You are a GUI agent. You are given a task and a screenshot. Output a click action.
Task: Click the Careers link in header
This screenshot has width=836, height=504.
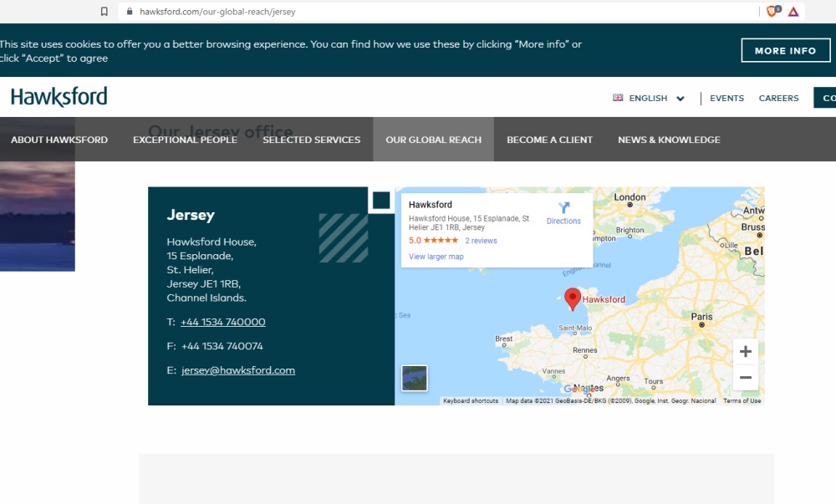[x=778, y=99]
